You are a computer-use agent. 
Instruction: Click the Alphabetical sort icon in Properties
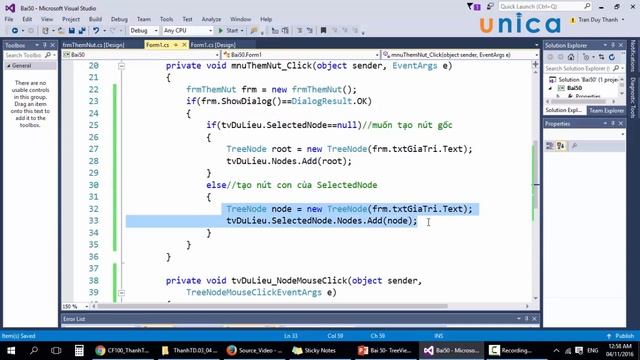pos(561,146)
